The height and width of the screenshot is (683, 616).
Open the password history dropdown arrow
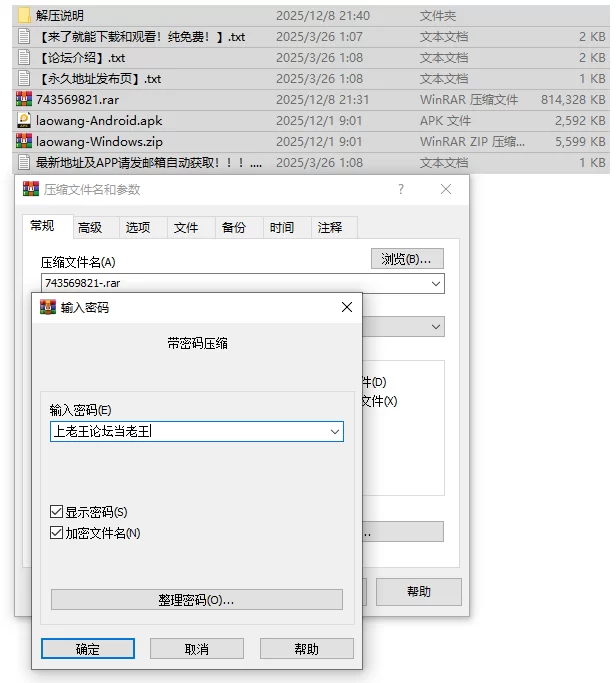335,432
